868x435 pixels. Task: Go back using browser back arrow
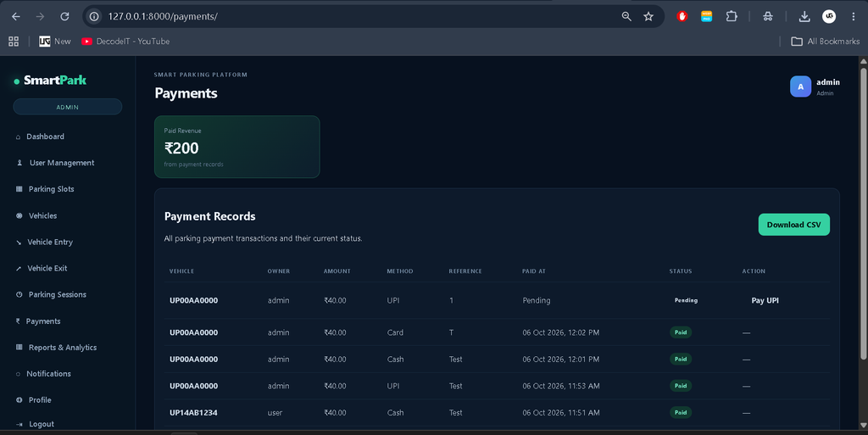click(16, 17)
